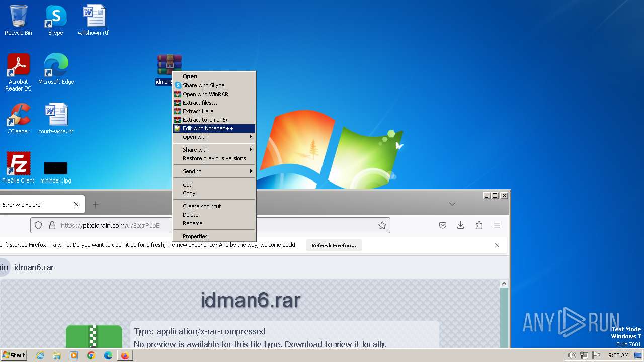Click the volume speaker tray icon
The height and width of the screenshot is (362, 644).
click(x=572, y=355)
